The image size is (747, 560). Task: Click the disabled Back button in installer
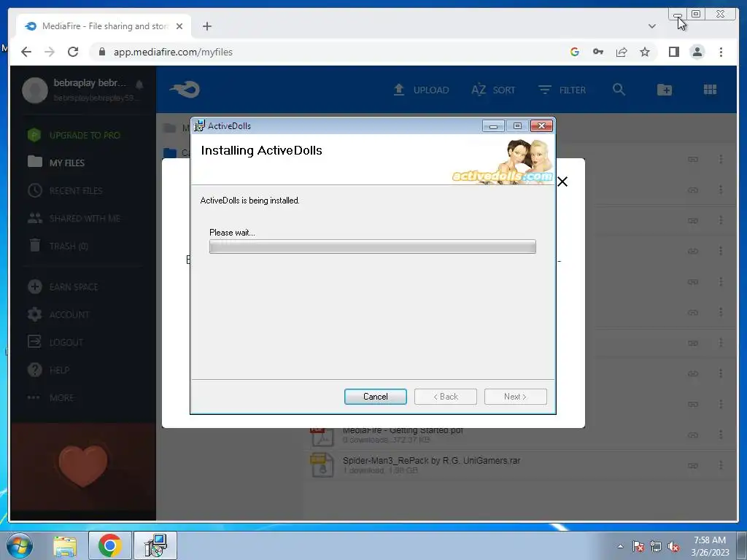point(446,397)
